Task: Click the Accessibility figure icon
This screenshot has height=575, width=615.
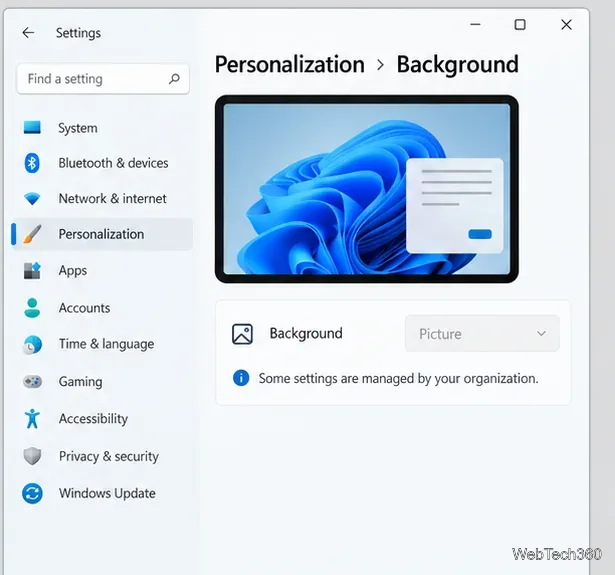Action: [x=32, y=419]
